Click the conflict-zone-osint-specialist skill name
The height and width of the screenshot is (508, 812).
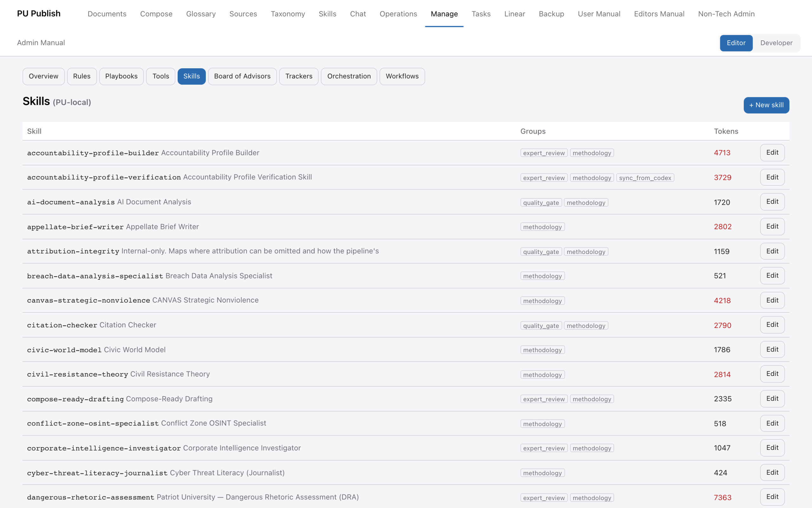(93, 423)
